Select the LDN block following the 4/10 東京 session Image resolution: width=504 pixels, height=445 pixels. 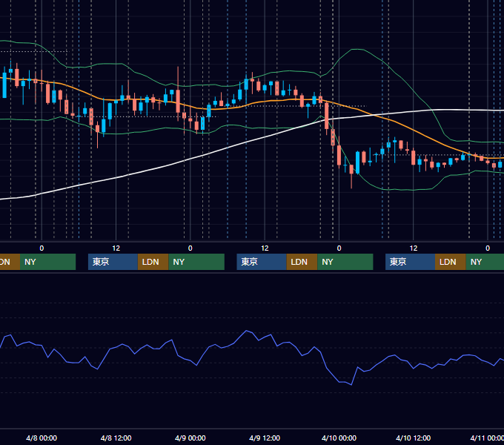pyautogui.click(x=451, y=262)
